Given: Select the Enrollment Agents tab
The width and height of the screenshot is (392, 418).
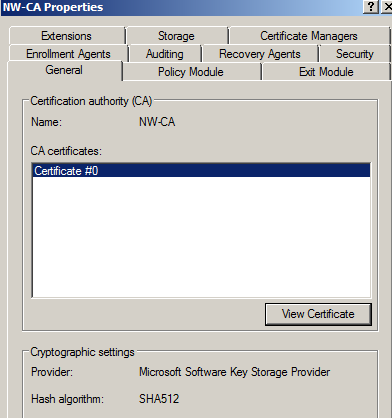Looking at the screenshot, I should click(x=68, y=54).
